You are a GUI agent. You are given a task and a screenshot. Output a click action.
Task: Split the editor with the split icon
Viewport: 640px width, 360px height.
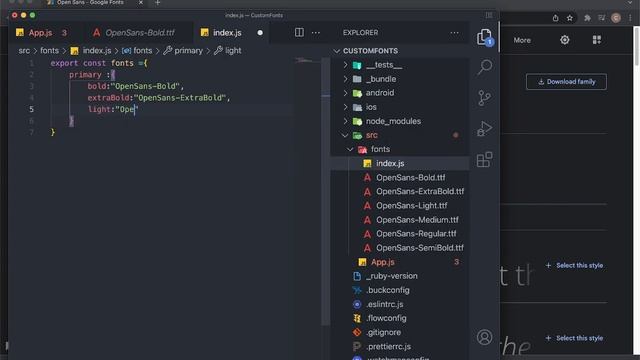tap(299, 32)
